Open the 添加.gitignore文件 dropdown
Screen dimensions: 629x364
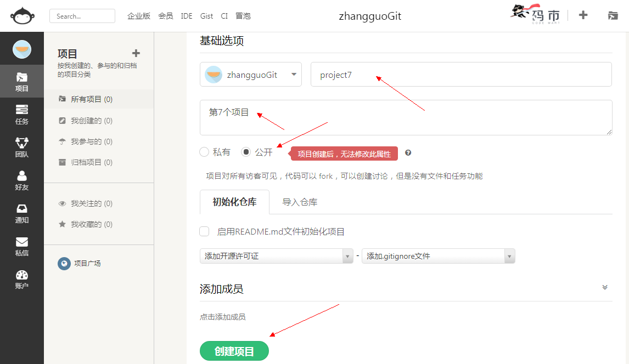click(438, 256)
